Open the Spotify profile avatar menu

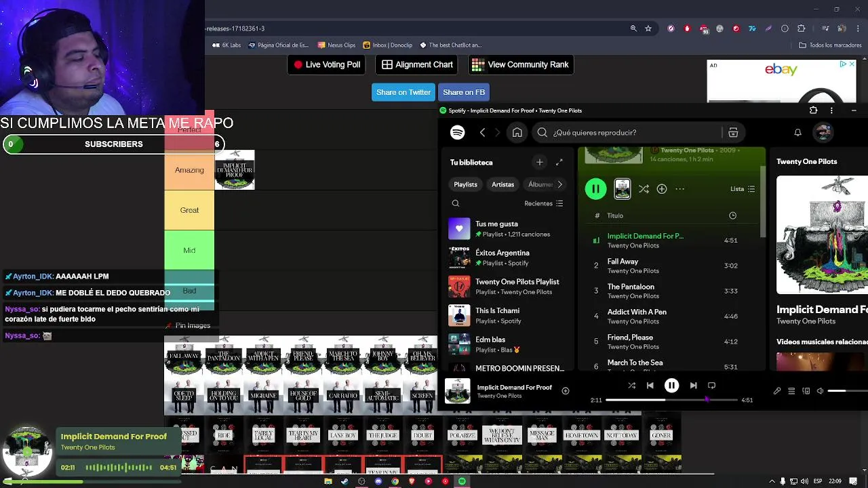823,133
